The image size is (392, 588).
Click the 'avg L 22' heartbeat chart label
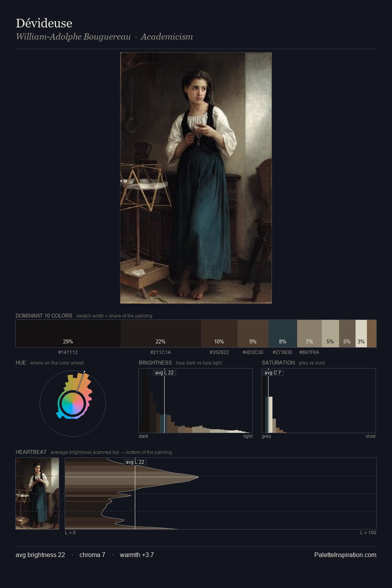pyautogui.click(x=135, y=462)
